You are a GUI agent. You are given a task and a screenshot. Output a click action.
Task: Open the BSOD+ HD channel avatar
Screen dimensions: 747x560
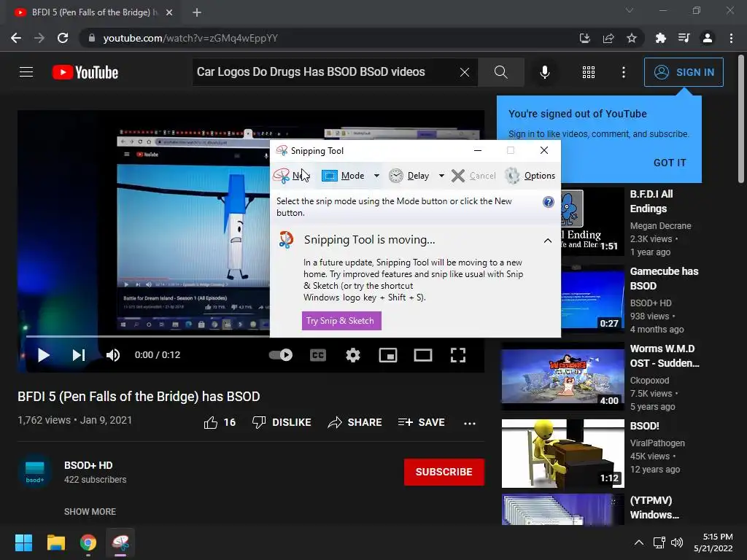(x=35, y=472)
